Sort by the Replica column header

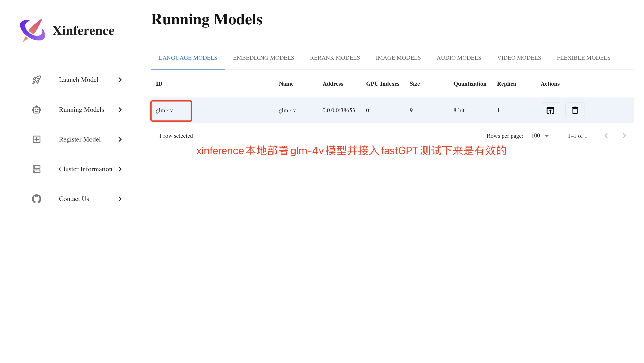506,84
